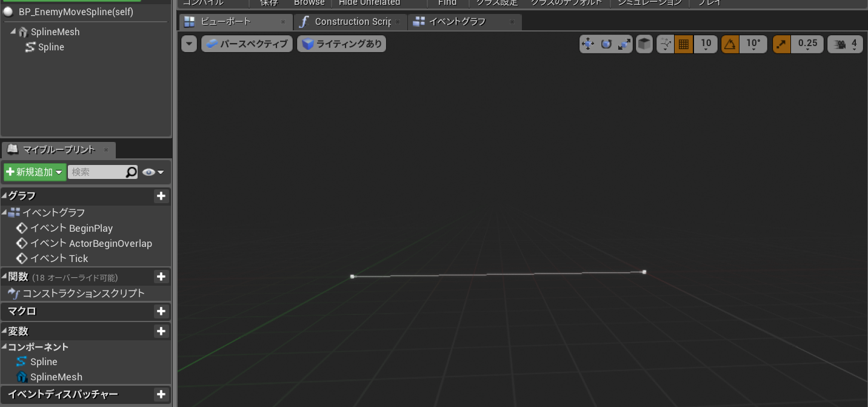Add a new function with 関数 plus button
The height and width of the screenshot is (407, 868).
coord(161,277)
